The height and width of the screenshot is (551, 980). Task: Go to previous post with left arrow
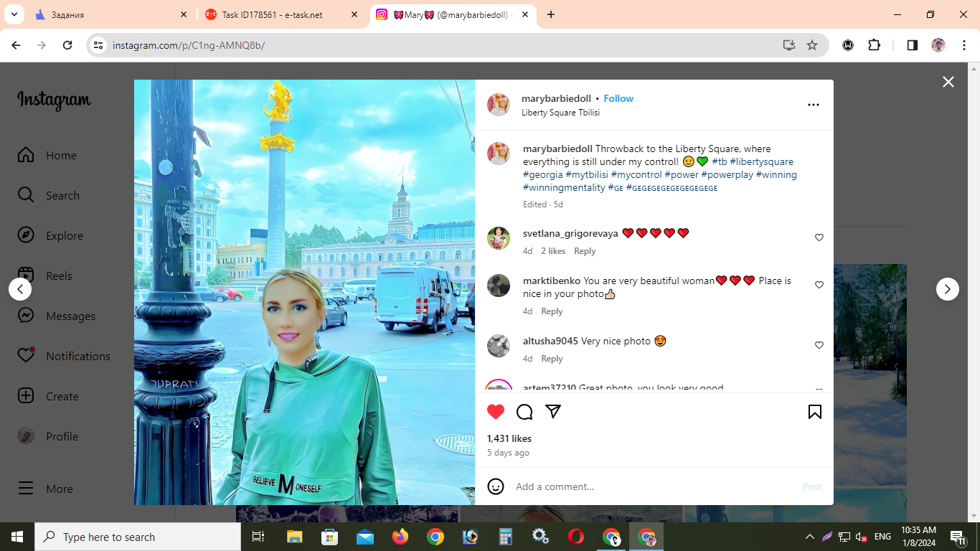click(20, 289)
